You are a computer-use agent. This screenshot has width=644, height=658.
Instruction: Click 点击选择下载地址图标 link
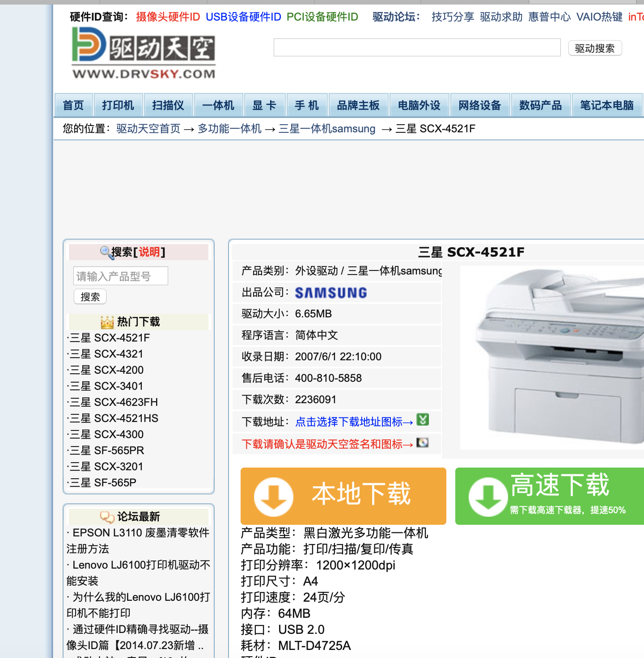[x=354, y=422]
